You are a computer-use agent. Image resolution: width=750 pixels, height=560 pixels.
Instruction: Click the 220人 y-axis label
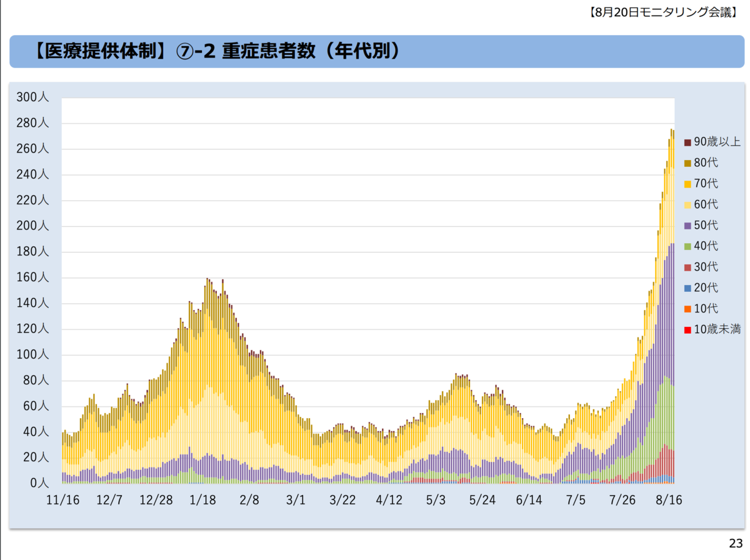32,200
